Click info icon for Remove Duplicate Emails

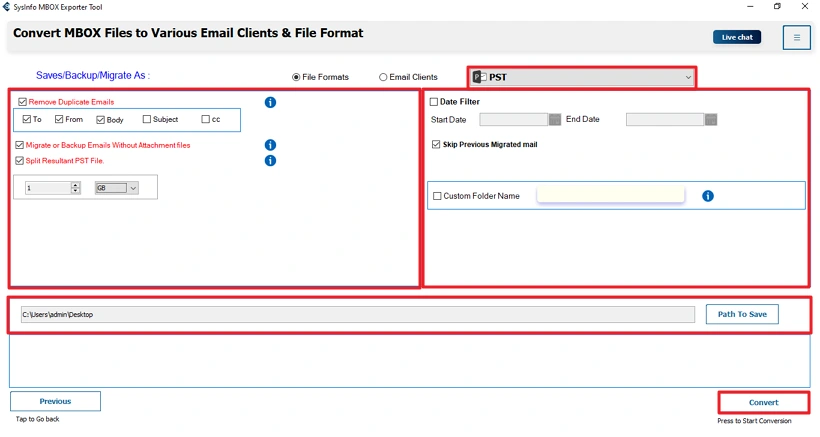(x=270, y=102)
